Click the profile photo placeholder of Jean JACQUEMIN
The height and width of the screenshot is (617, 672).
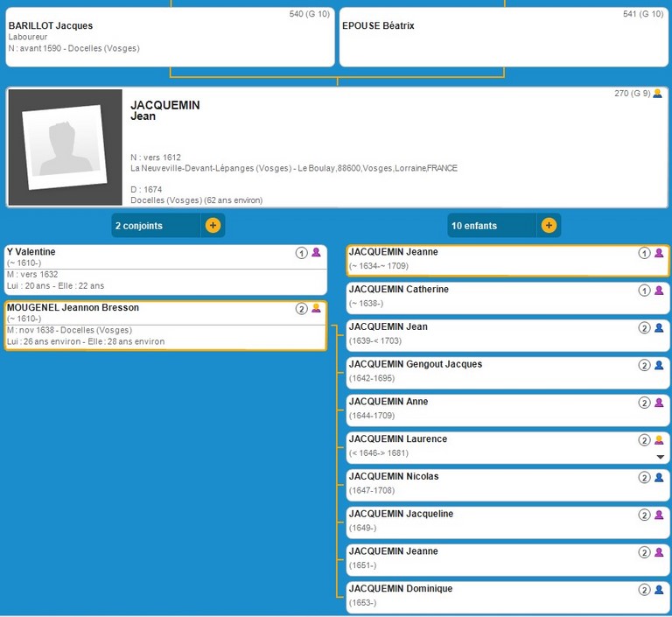[x=66, y=147]
